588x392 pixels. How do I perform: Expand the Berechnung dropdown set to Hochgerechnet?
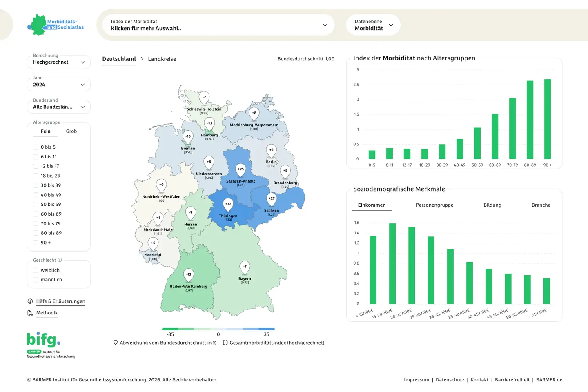click(59, 62)
